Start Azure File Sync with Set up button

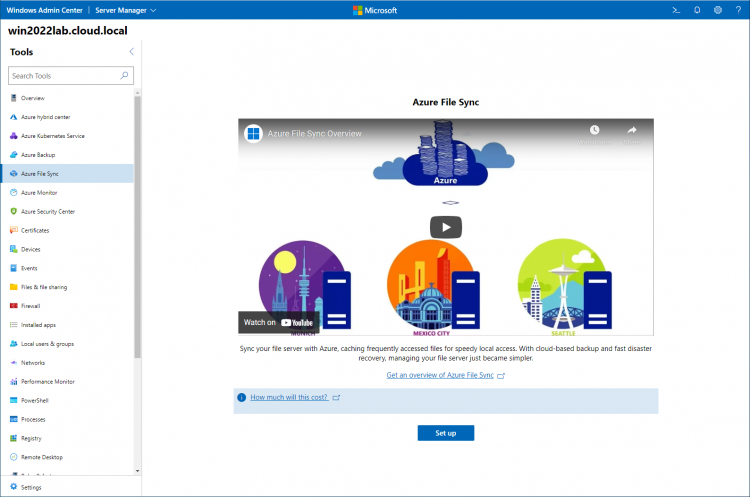[446, 433]
